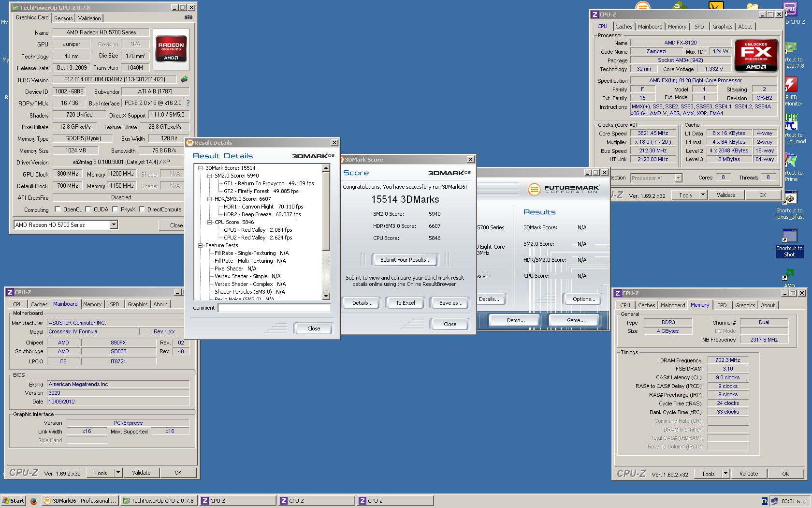Click the Game... button in 3DMark06
This screenshot has height=508, width=812.
coord(575,320)
